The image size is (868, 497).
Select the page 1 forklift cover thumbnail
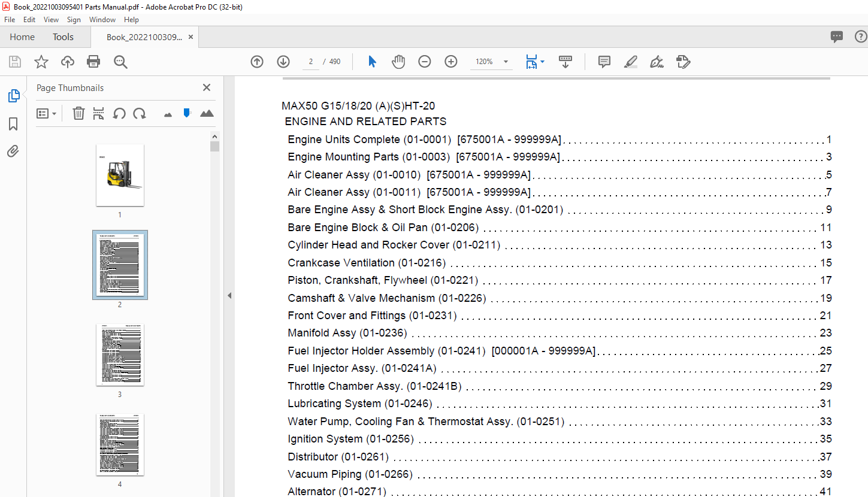(120, 175)
